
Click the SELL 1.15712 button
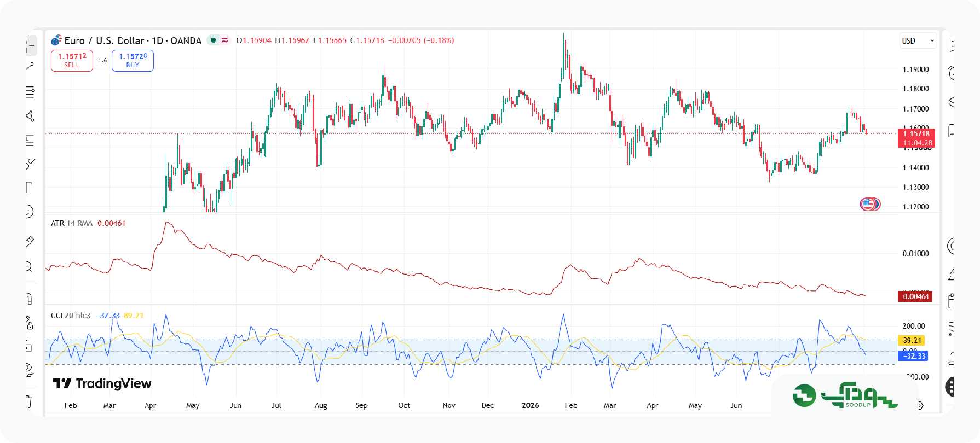click(x=72, y=61)
